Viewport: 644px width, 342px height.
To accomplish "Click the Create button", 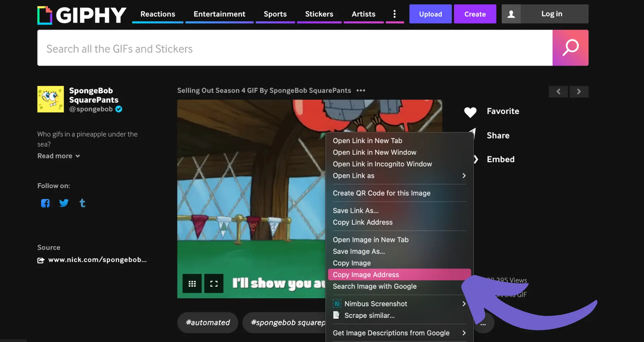I will coord(475,14).
